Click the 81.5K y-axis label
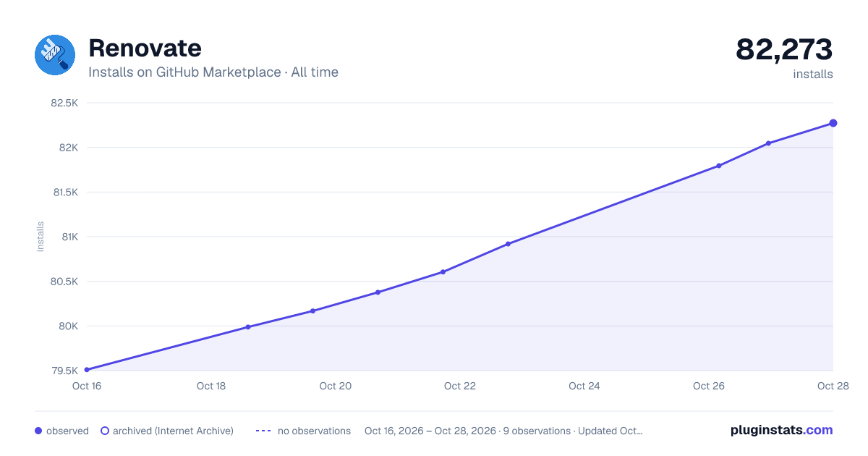This screenshot has height=456, width=868. tap(64, 193)
